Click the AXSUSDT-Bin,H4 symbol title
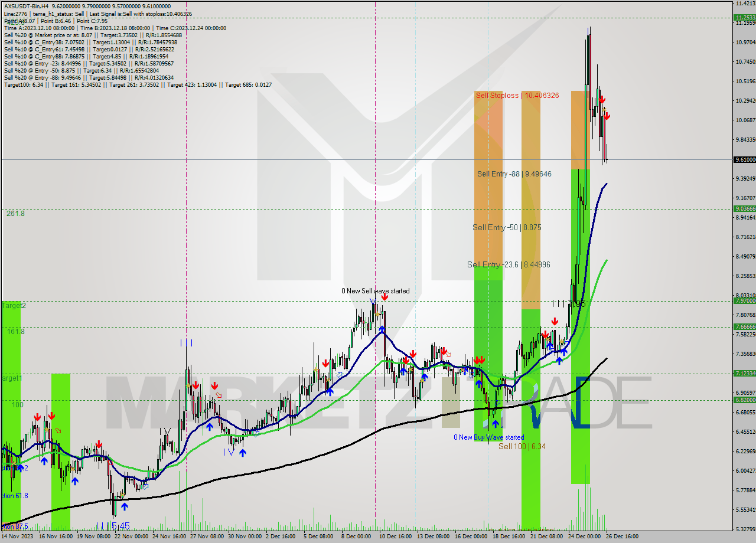Image resolution: width=756 pixels, height=543 pixels. pyautogui.click(x=26, y=6)
